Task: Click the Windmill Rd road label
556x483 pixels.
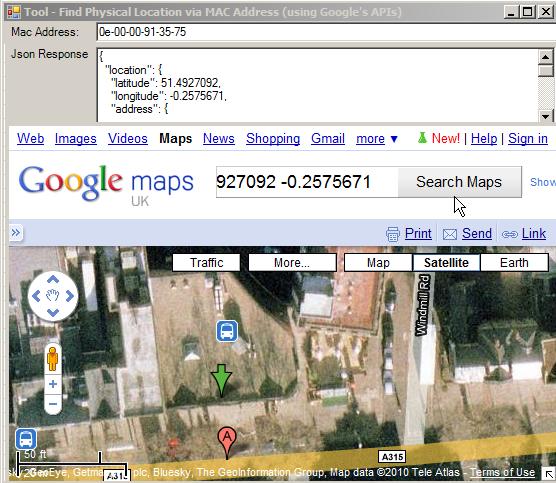Action: [x=423, y=305]
